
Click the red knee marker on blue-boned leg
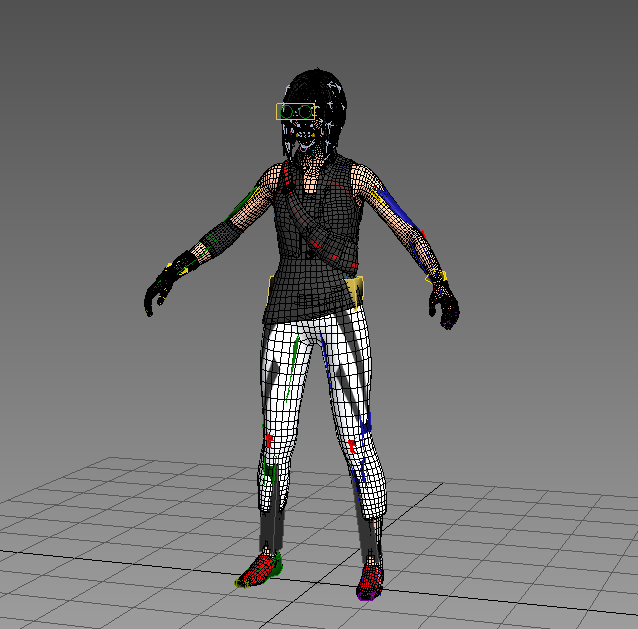351,446
